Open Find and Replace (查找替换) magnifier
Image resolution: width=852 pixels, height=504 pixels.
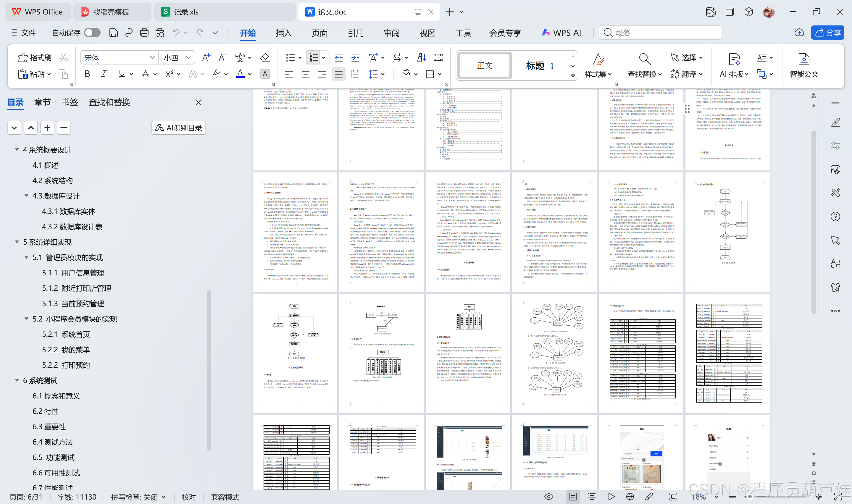pos(645,59)
